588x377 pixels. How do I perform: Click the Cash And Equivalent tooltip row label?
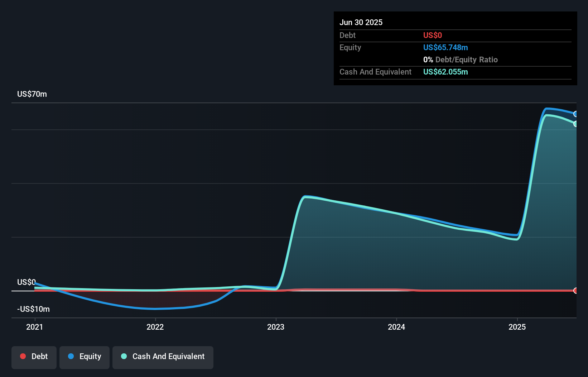click(376, 72)
